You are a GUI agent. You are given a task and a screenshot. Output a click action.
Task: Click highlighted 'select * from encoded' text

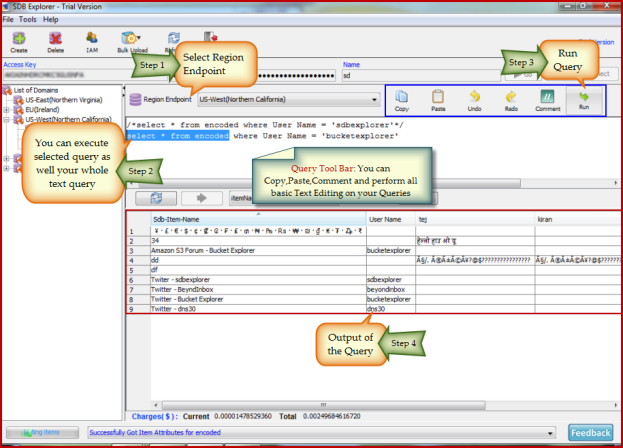pos(178,136)
